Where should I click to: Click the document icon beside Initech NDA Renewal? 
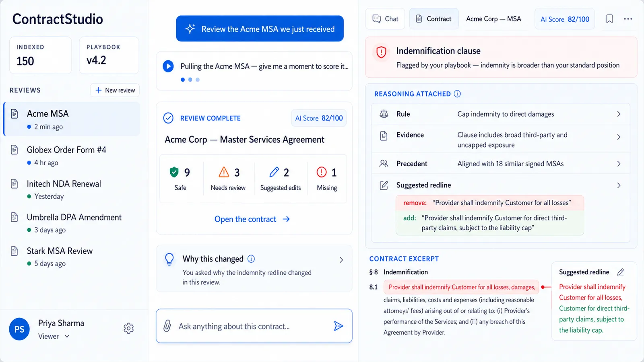click(14, 184)
